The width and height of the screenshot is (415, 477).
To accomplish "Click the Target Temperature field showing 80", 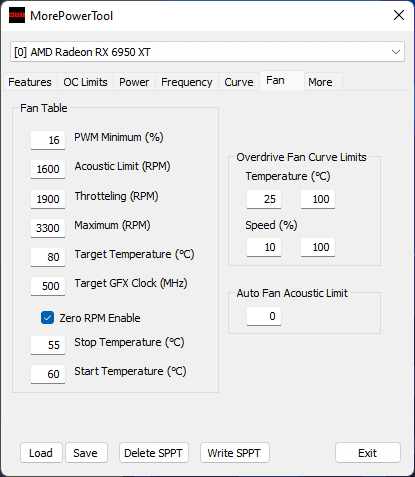I will coord(48,257).
